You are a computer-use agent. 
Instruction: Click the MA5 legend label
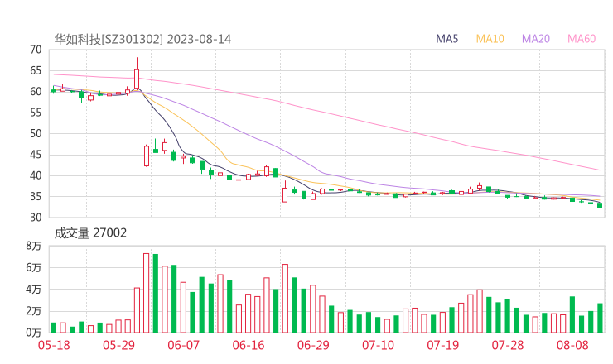pos(446,39)
